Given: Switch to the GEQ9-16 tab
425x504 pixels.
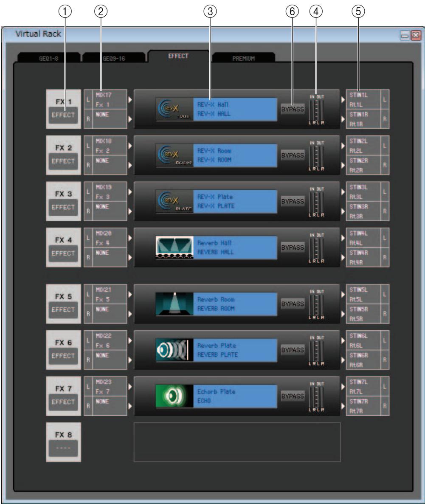Looking at the screenshot, I should pyautogui.click(x=114, y=58).
